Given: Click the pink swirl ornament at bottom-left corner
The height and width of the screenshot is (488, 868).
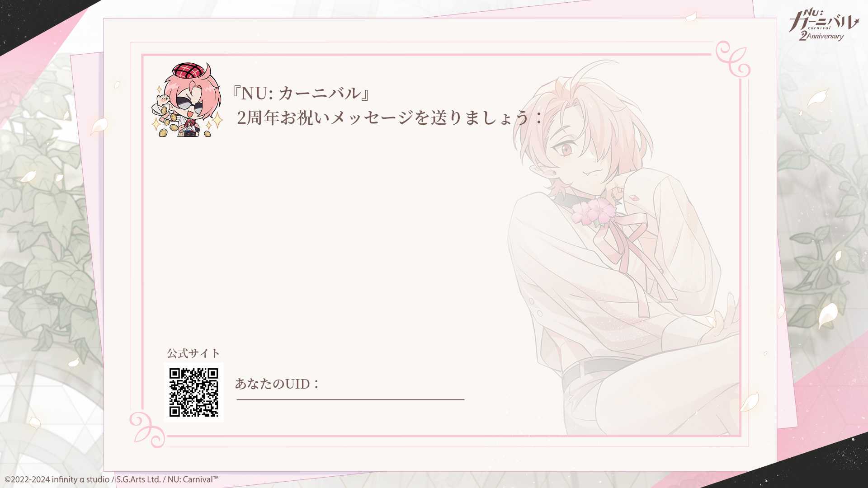Looking at the screenshot, I should coord(147,429).
